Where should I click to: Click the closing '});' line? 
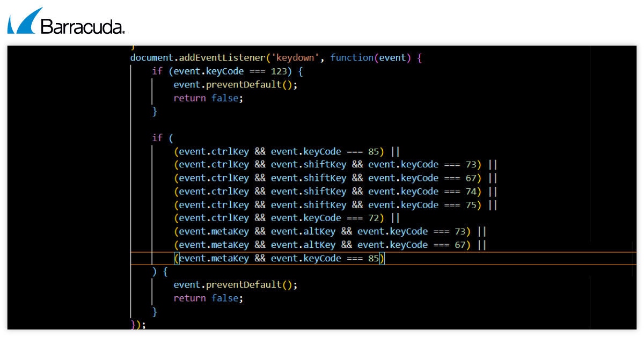(x=138, y=325)
